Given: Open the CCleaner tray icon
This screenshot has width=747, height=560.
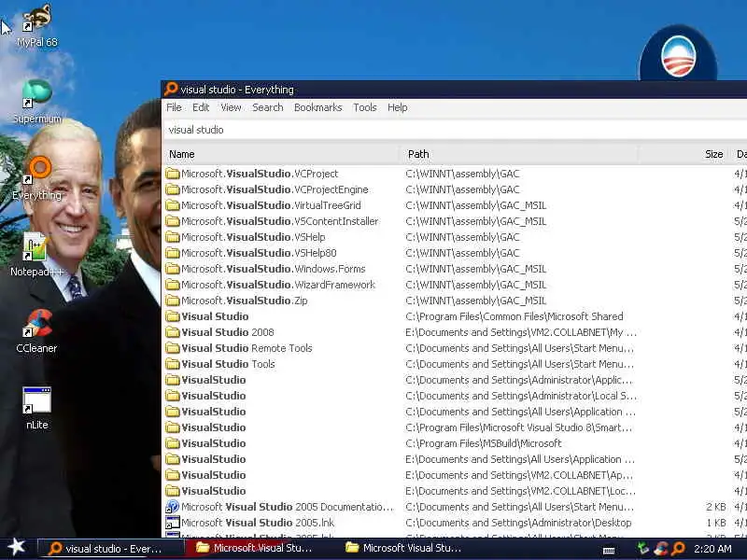Looking at the screenshot, I should 661,549.
